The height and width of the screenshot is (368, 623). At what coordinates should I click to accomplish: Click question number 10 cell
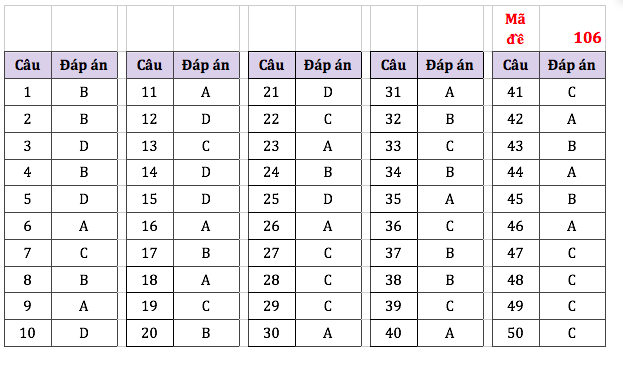click(28, 333)
